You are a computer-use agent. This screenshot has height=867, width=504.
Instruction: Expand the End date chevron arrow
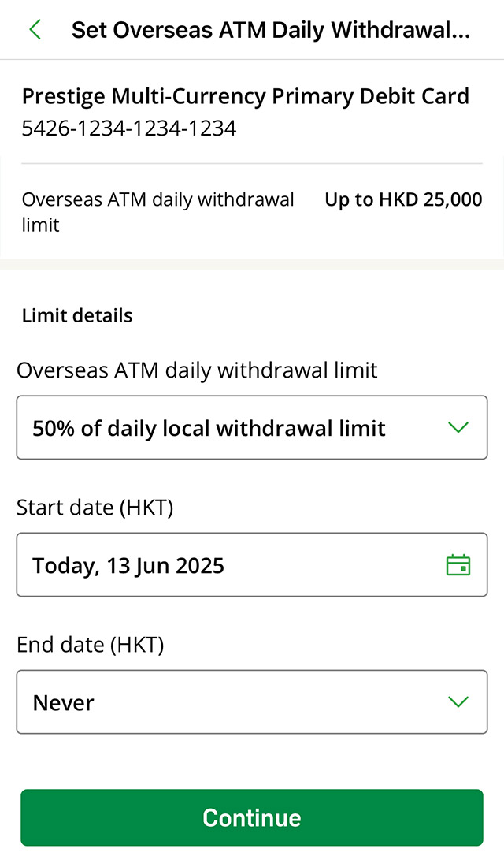(x=458, y=702)
